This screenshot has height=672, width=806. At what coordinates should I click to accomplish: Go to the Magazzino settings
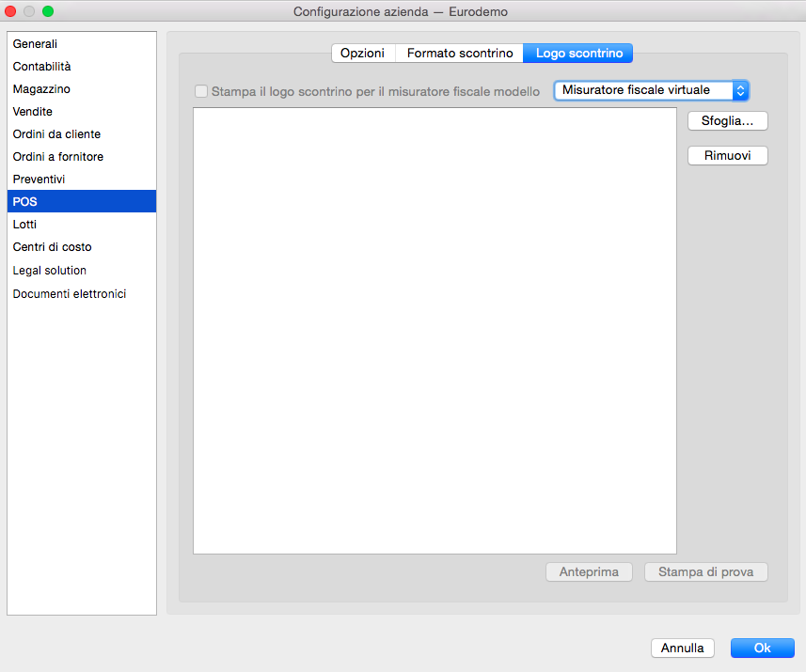pyautogui.click(x=41, y=89)
